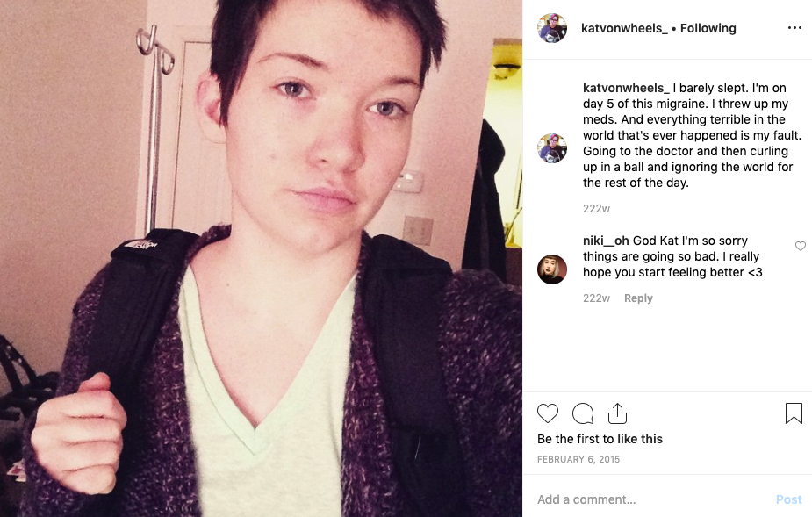This screenshot has width=812, height=517.
Task: Click the 222w timestamp under the caption
Action: [597, 208]
